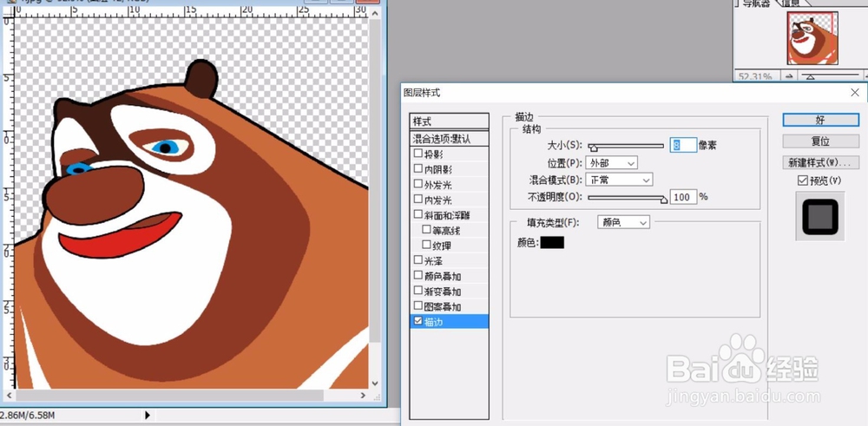Click the size pixel value field
The width and height of the screenshot is (868, 426).
click(683, 145)
